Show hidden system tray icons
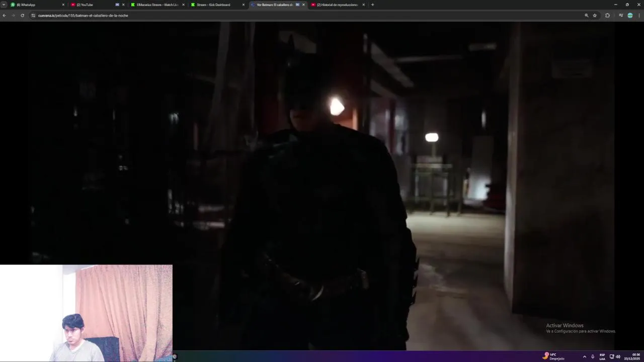644x362 pixels. 584,356
